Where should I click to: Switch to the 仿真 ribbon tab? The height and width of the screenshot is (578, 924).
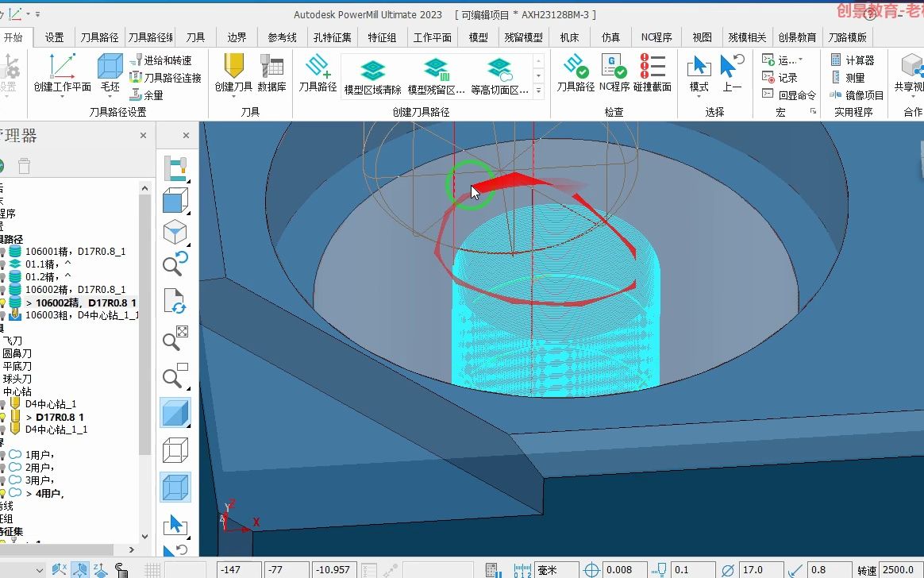click(610, 37)
